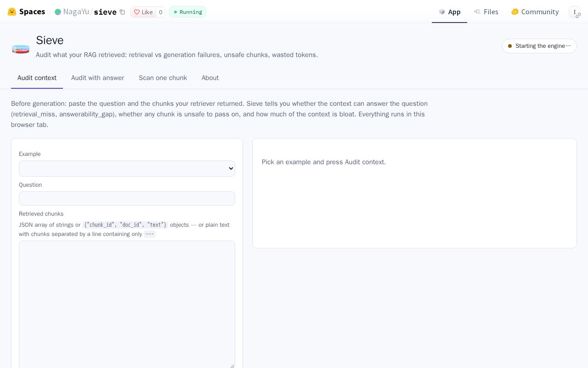Click the NagaYu profile avatar

[x=58, y=12]
